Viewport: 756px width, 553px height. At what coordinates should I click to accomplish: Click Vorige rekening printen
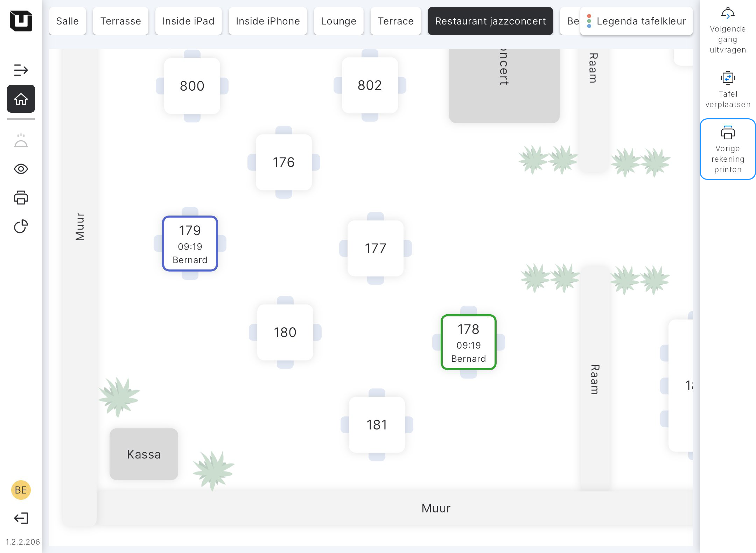[728, 149]
